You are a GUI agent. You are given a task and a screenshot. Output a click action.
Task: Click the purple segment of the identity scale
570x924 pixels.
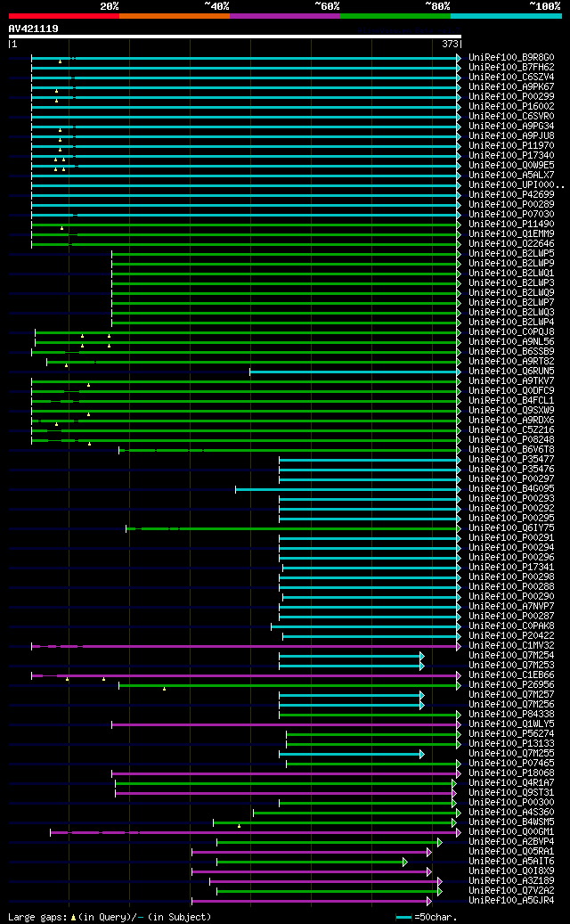(x=285, y=16)
